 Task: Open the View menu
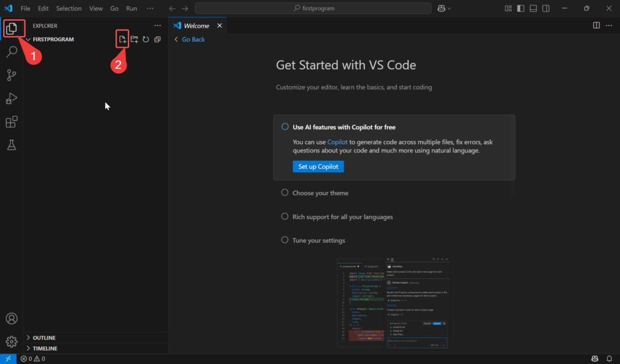tap(96, 8)
